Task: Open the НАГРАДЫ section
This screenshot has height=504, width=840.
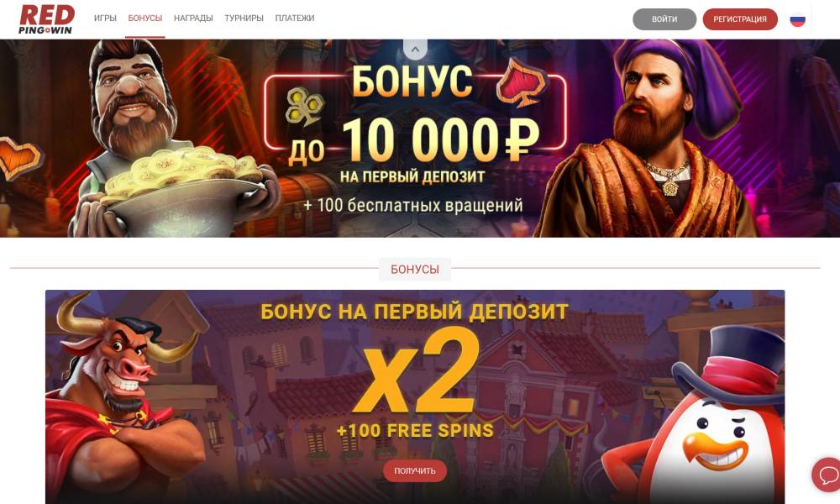Action: point(193,18)
